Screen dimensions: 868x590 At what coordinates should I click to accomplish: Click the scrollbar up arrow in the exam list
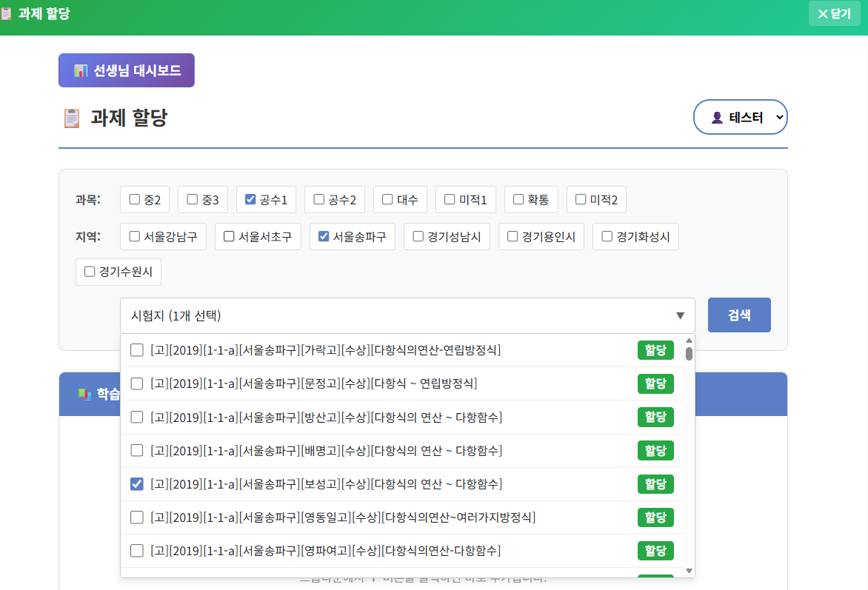coord(688,341)
